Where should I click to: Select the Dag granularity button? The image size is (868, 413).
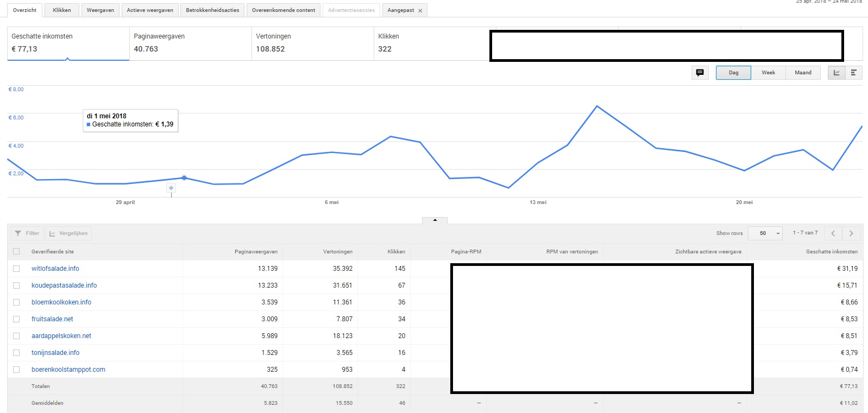click(x=733, y=73)
